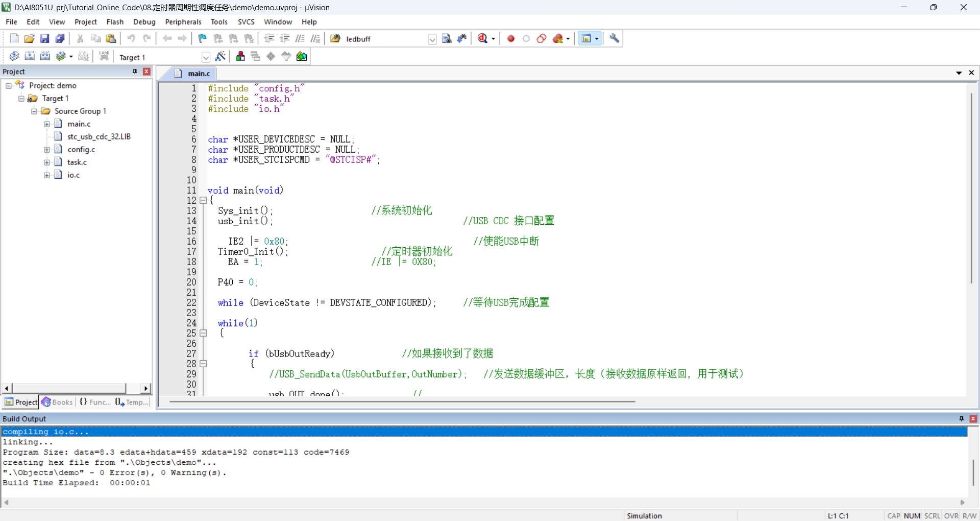
Task: Click the Project panel horizontal scroll right arrow
Action: pos(146,388)
